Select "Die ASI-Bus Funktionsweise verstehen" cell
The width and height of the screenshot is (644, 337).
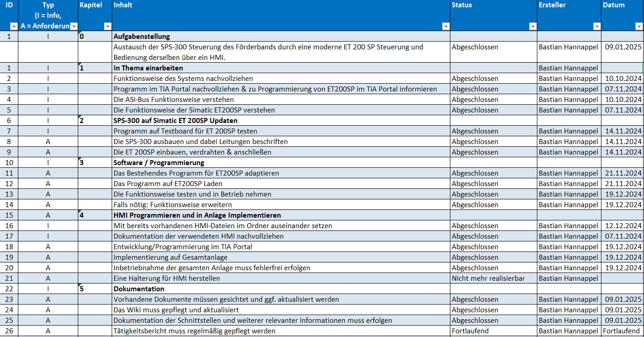point(173,100)
